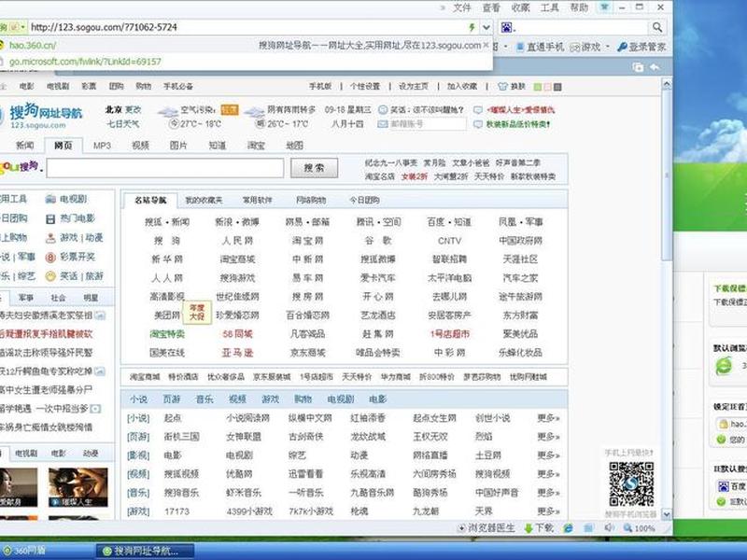
Task: Click the undo closed tab arrow icon
Action: tap(655, 67)
